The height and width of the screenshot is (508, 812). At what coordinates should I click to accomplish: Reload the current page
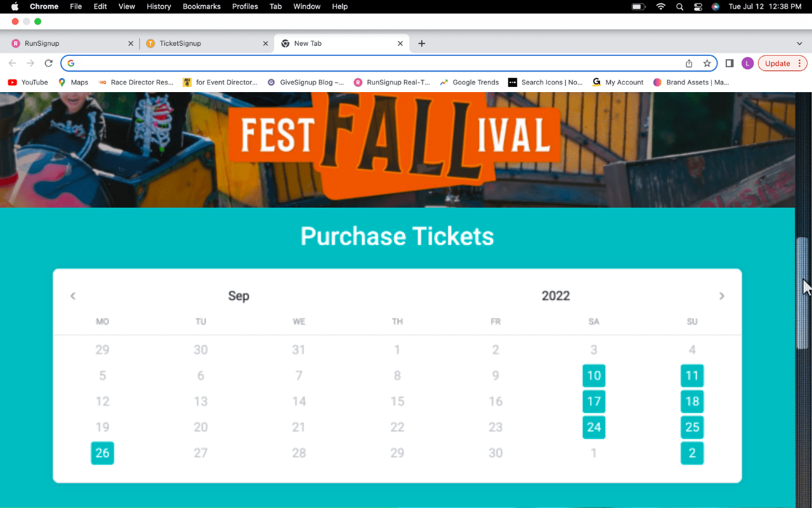coord(48,63)
